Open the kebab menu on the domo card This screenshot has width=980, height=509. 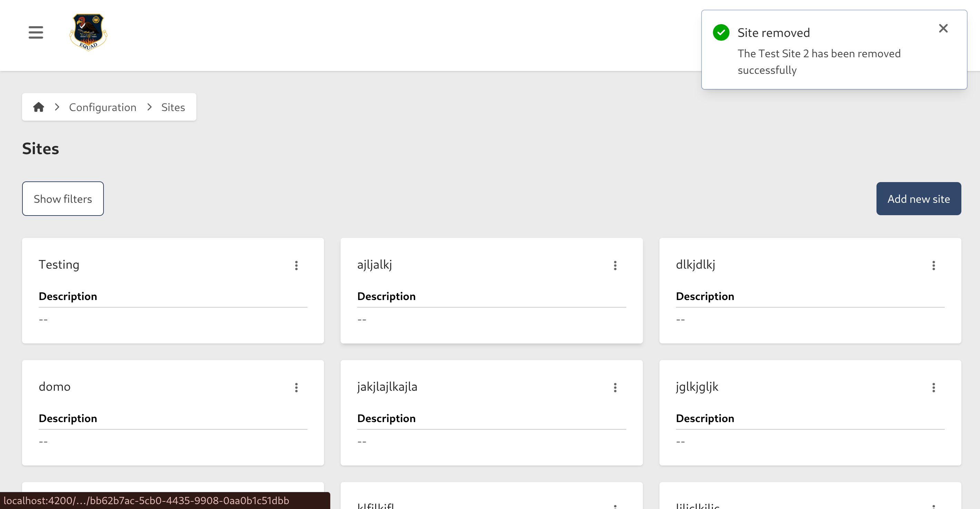click(x=296, y=387)
